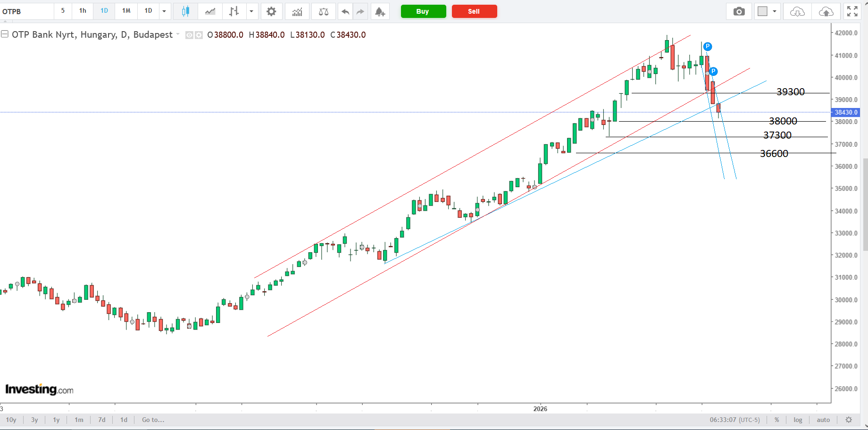Viewport: 868px width, 430px height.
Task: Switch to the 1y date range
Action: pos(56,420)
